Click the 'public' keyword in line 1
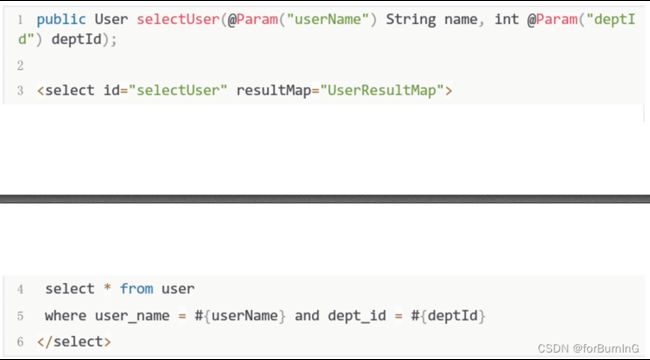Image resolution: width=650 pixels, height=360 pixels. coord(61,19)
